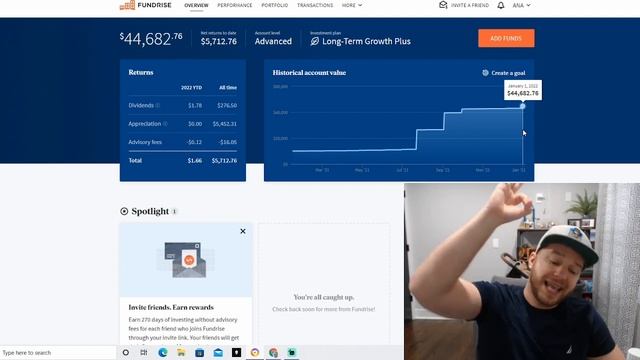Open the Transactions tab
The height and width of the screenshot is (360, 640).
[315, 5]
